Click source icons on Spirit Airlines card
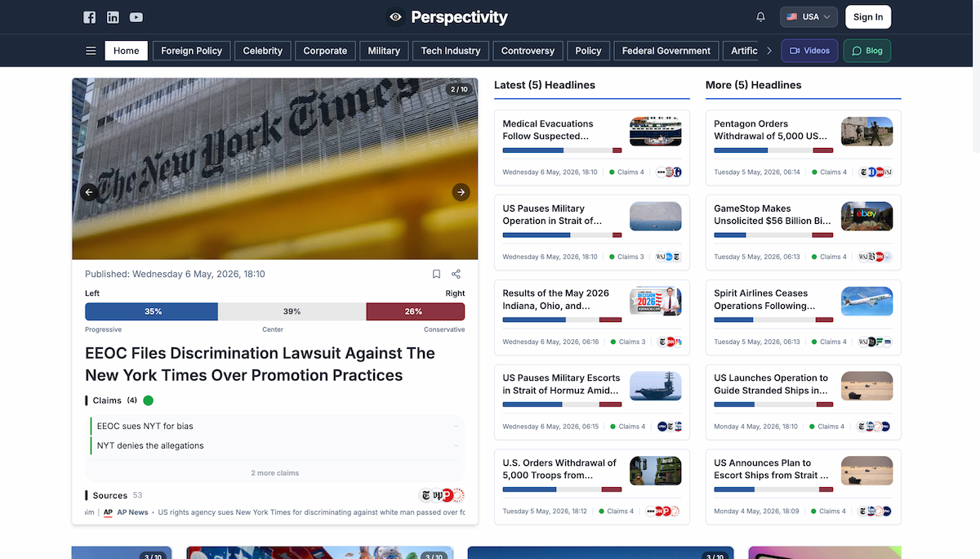 click(x=876, y=342)
